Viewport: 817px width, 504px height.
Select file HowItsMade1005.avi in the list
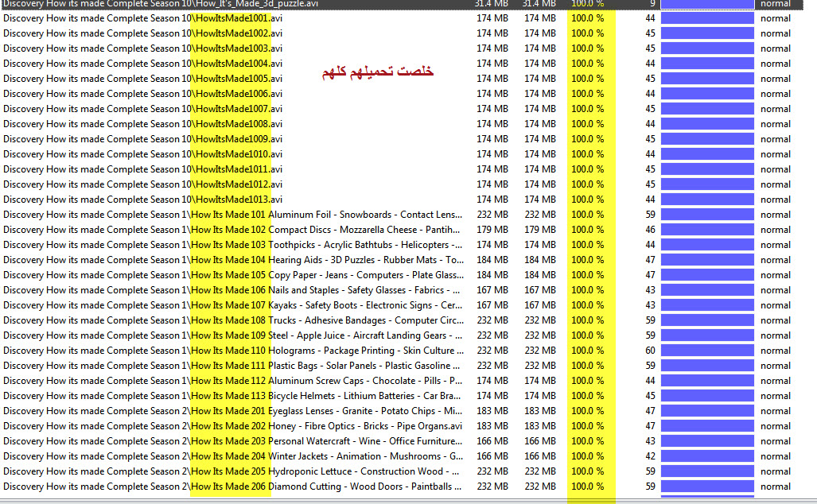coord(142,79)
